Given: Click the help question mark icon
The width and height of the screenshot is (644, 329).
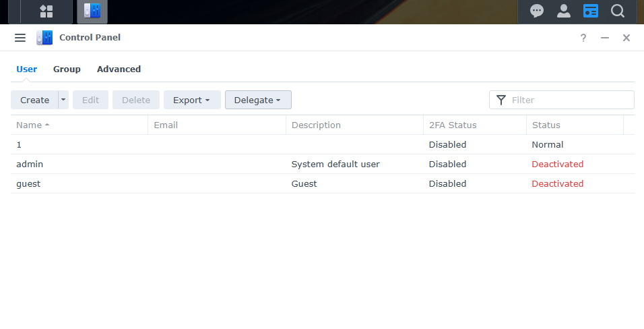Looking at the screenshot, I should (583, 38).
